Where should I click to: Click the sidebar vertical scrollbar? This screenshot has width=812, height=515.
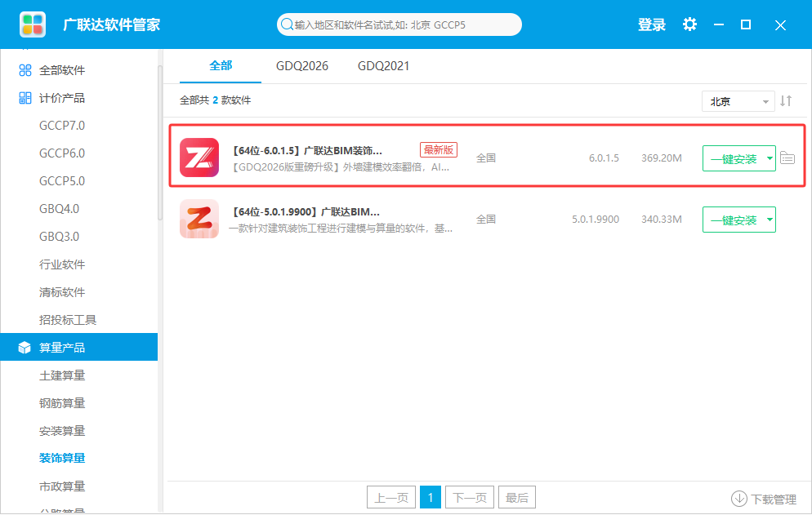click(160, 142)
